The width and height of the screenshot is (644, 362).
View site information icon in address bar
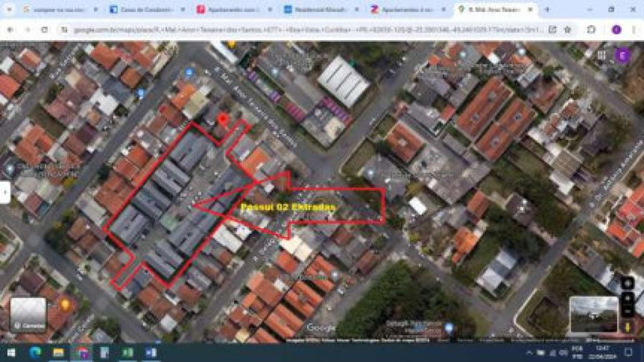(64, 29)
